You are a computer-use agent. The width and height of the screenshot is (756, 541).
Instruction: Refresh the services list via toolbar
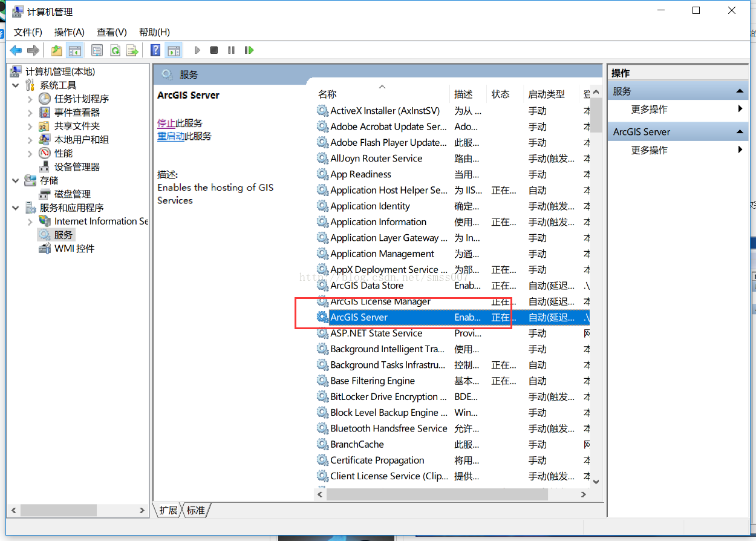point(115,50)
